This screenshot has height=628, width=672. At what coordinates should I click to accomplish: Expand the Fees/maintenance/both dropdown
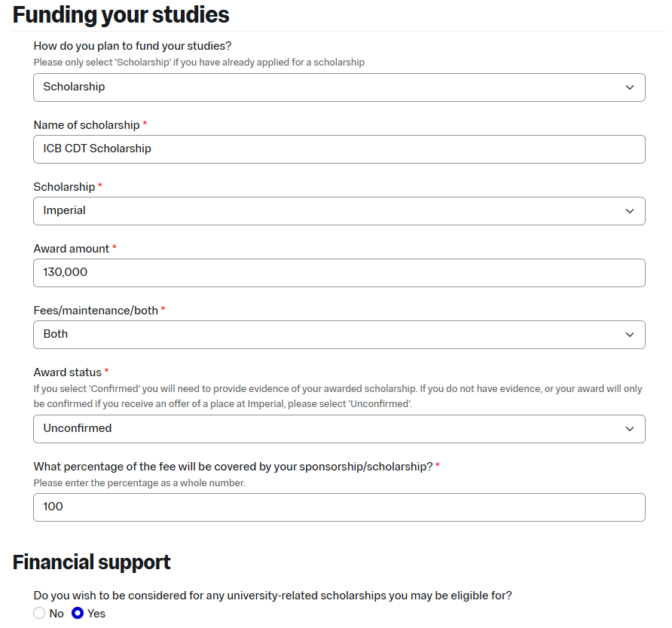point(339,335)
